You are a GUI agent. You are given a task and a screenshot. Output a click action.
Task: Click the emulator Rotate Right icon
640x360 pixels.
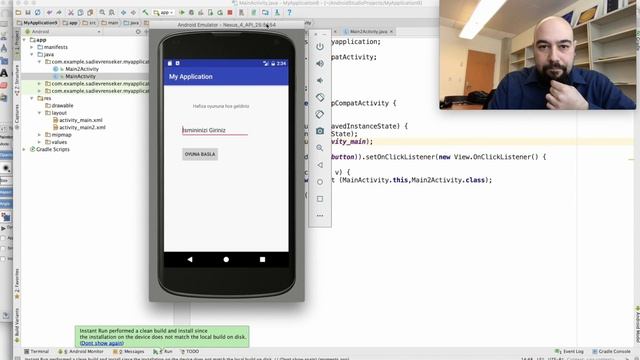tap(320, 114)
